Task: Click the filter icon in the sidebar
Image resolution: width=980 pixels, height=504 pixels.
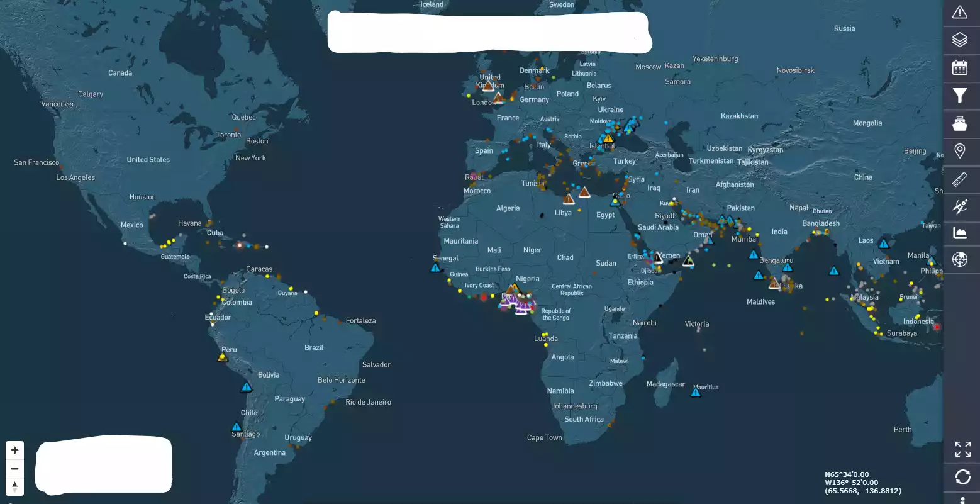Action: pyautogui.click(x=961, y=95)
